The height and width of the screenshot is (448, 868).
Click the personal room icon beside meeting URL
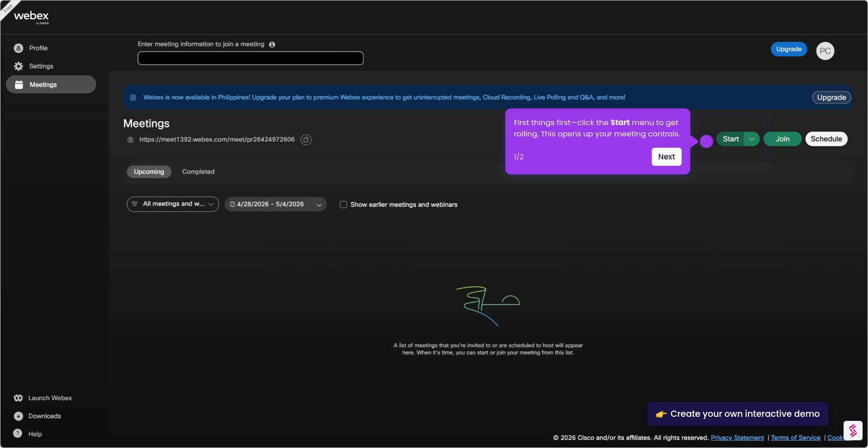click(130, 140)
